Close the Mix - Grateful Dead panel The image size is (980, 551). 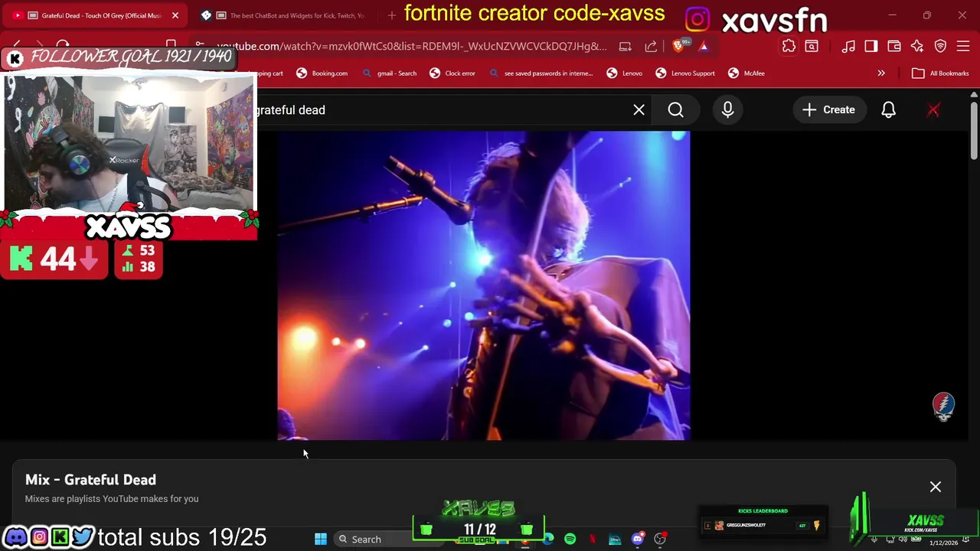pos(935,487)
